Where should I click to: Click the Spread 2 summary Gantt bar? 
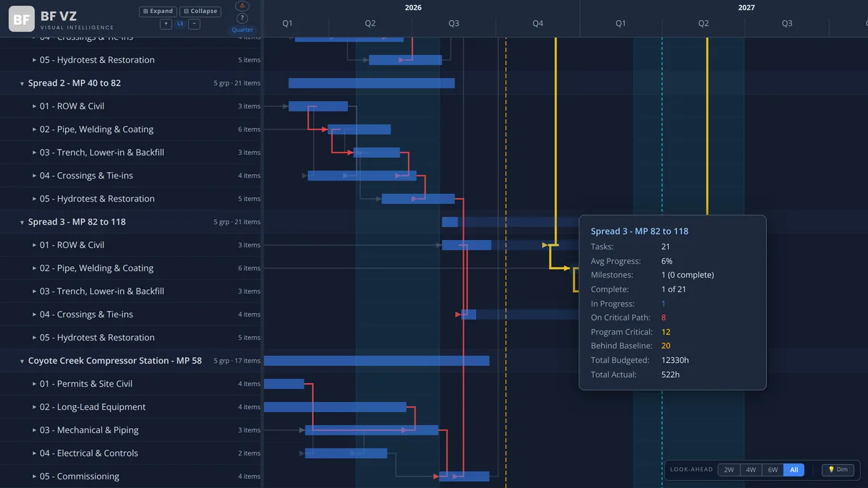[372, 83]
